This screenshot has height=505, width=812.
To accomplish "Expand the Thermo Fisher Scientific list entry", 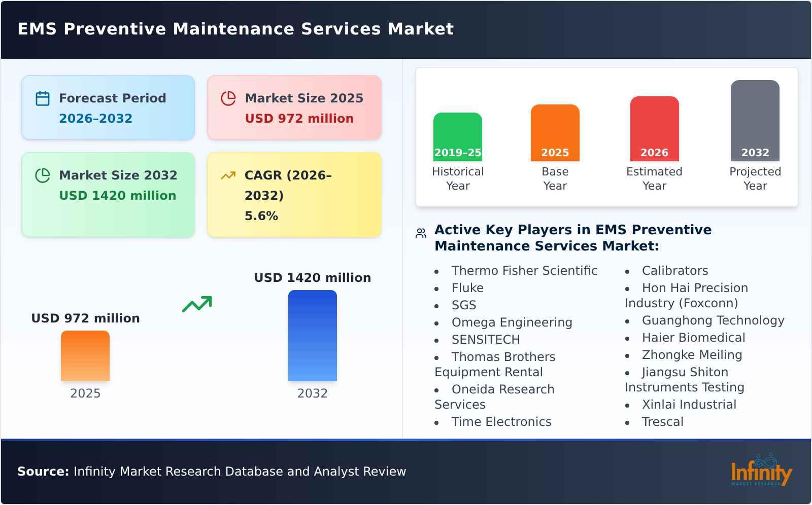I will 525,271.
